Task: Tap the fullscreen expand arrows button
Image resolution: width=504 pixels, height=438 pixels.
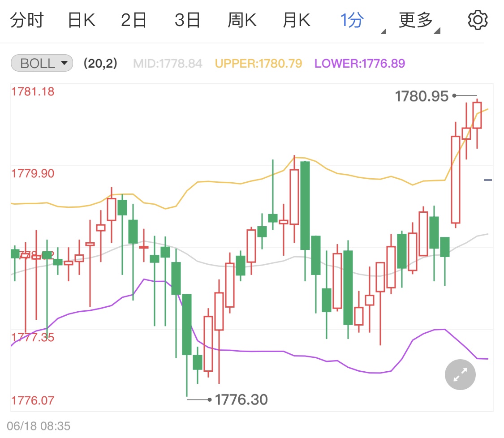Action: [x=460, y=375]
